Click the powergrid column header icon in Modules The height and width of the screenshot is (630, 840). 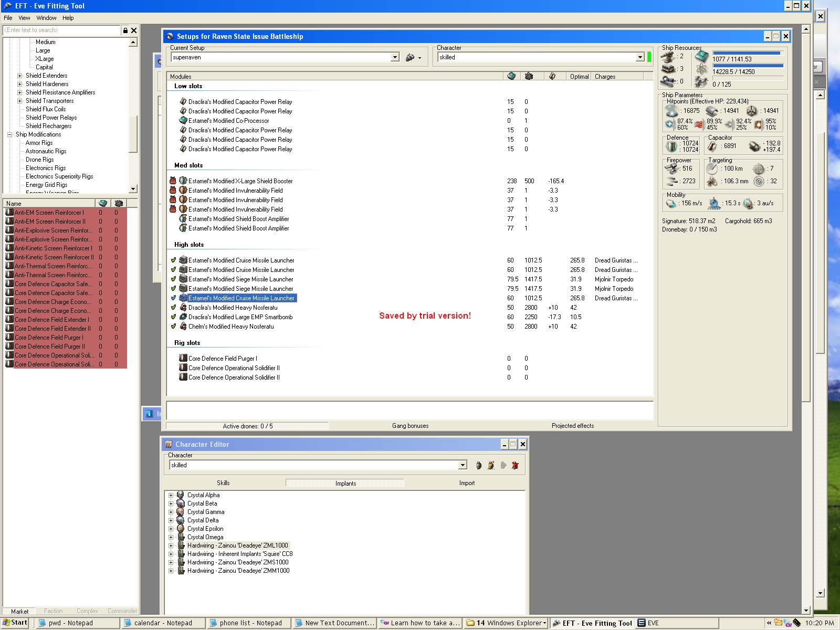coord(529,76)
